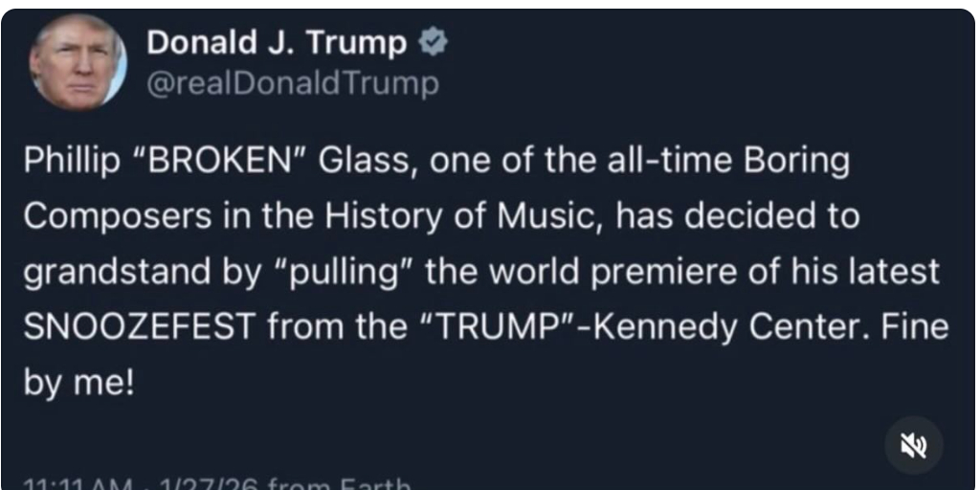Click the word "Glass" in the post
This screenshot has height=490, width=980.
tap(367, 161)
